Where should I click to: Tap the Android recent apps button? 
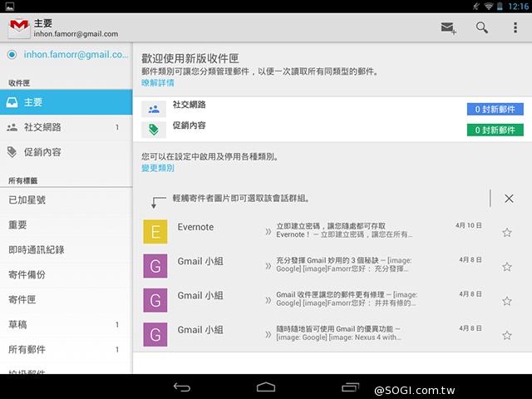click(350, 387)
